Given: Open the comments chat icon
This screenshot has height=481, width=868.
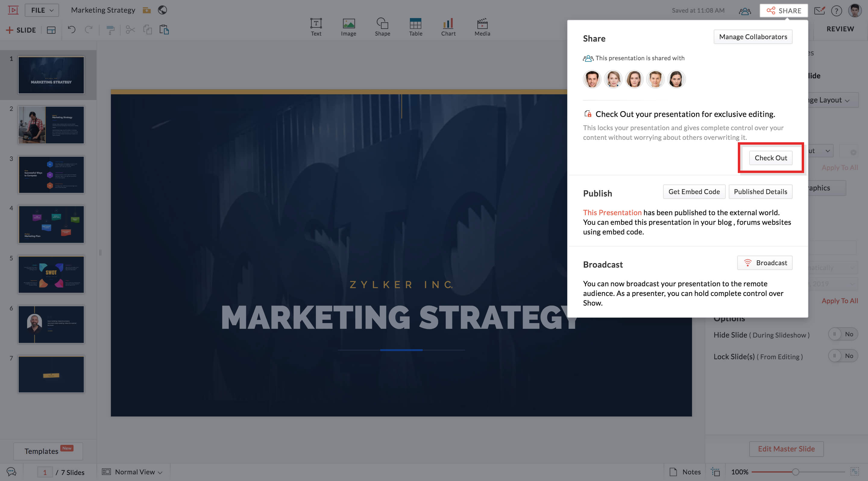Looking at the screenshot, I should click(x=11, y=472).
